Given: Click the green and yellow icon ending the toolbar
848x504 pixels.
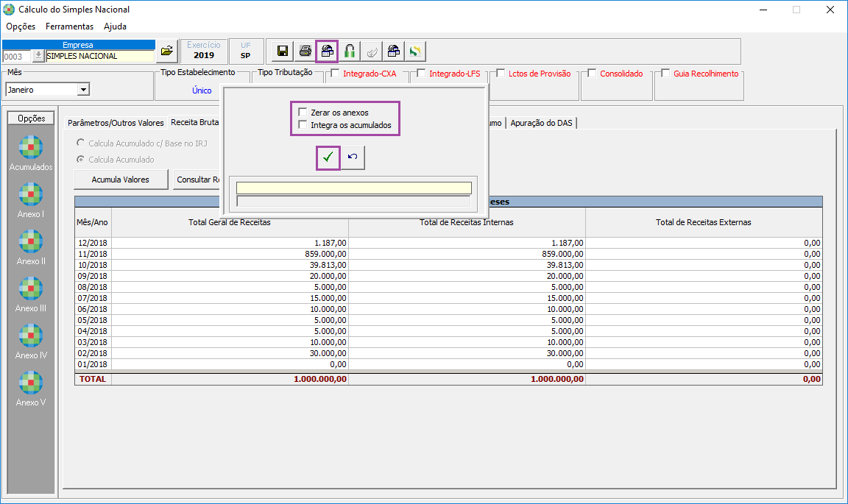Looking at the screenshot, I should click(415, 52).
